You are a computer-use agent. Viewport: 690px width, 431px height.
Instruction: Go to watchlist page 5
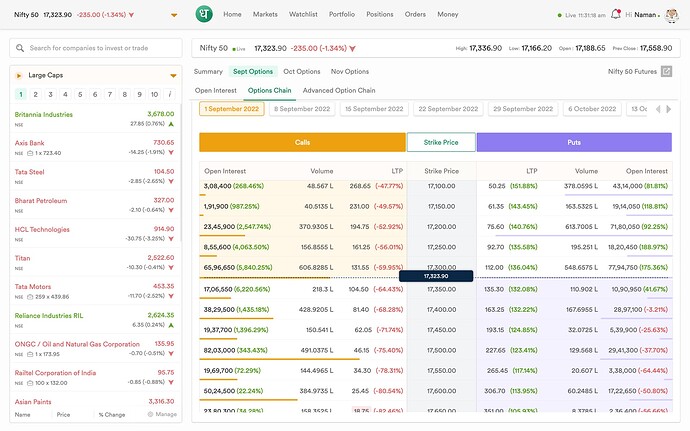tap(80, 94)
